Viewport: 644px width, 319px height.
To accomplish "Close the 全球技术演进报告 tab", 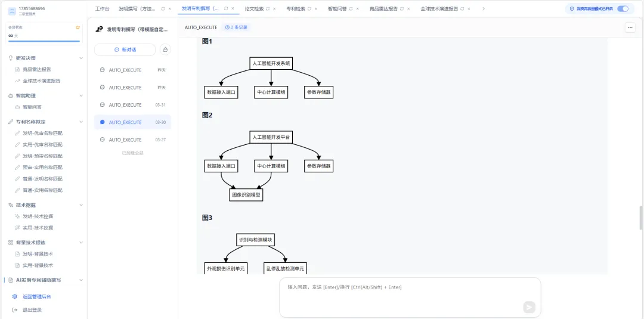I will pos(469,8).
